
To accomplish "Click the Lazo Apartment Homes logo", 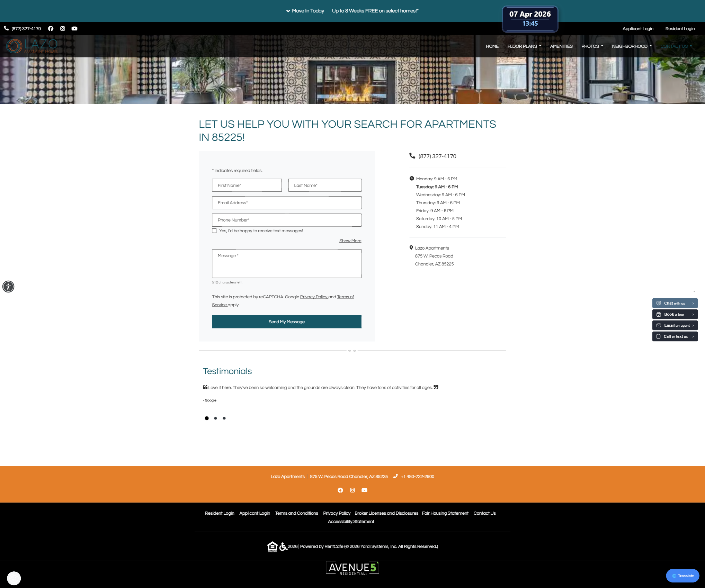I will [x=32, y=46].
